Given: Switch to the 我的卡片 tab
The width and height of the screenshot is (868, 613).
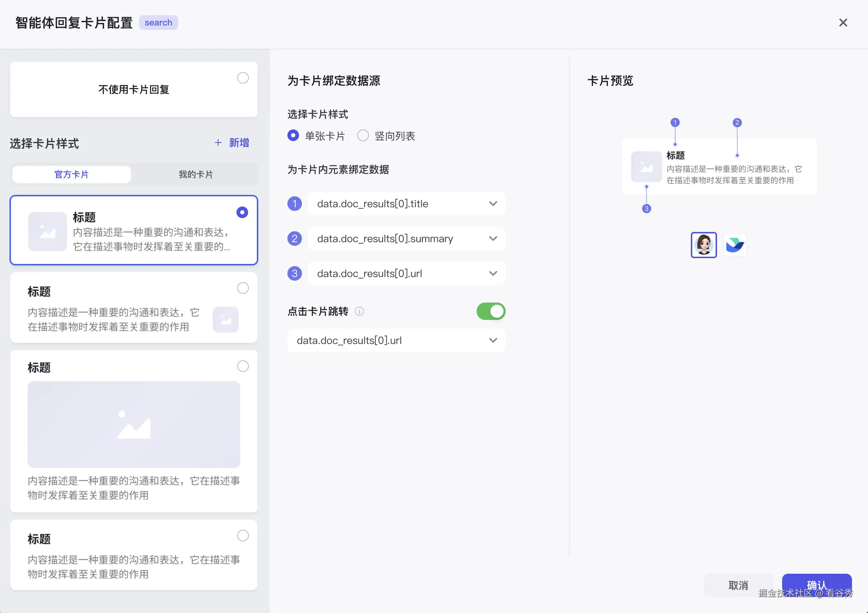Looking at the screenshot, I should point(195,174).
